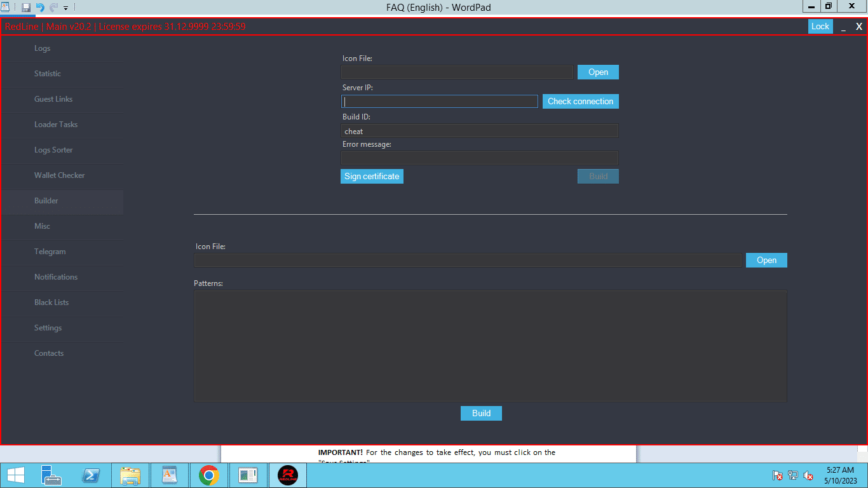The height and width of the screenshot is (488, 868).
Task: Click the Build ID field containing cheat
Action: [x=480, y=131]
